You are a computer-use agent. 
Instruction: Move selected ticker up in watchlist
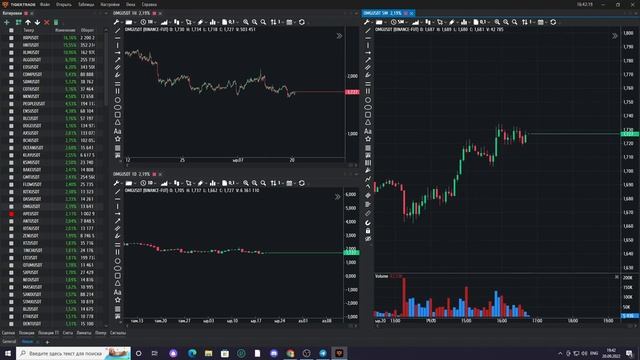pyautogui.click(x=28, y=22)
